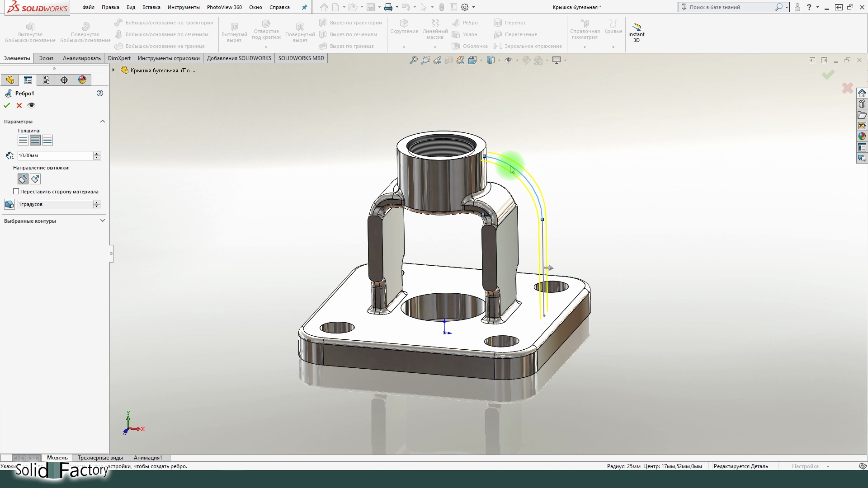Collapse the Параметры group

coord(103,121)
